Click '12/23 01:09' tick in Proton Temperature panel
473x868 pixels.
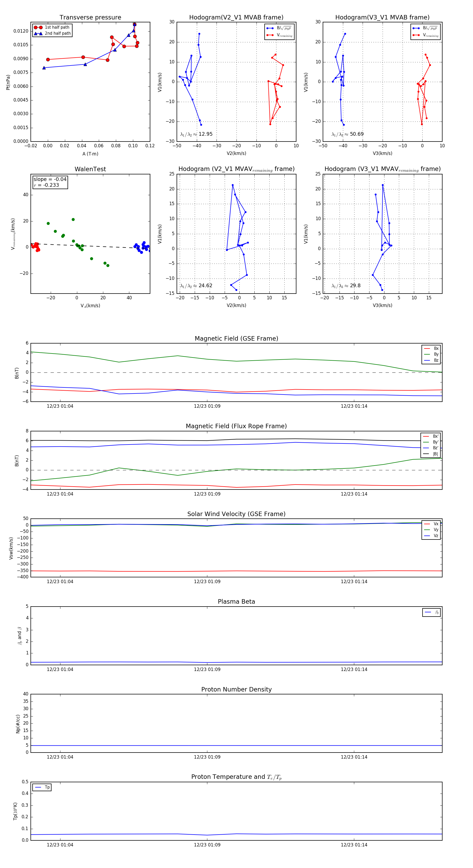207,845
